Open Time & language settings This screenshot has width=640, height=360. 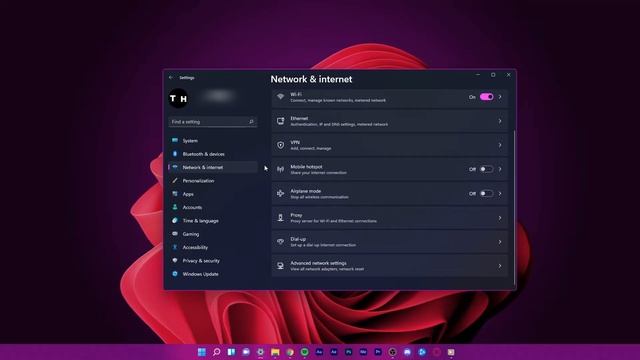point(213,220)
